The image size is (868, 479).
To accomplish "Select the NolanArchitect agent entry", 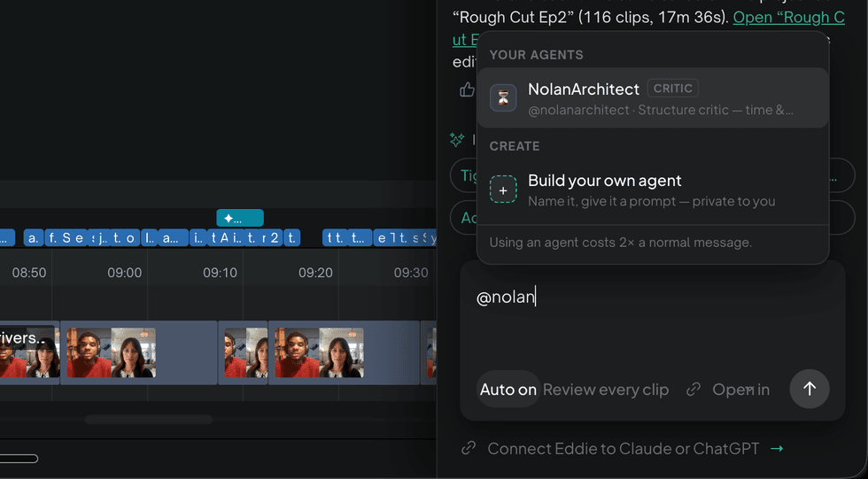I will (653, 98).
